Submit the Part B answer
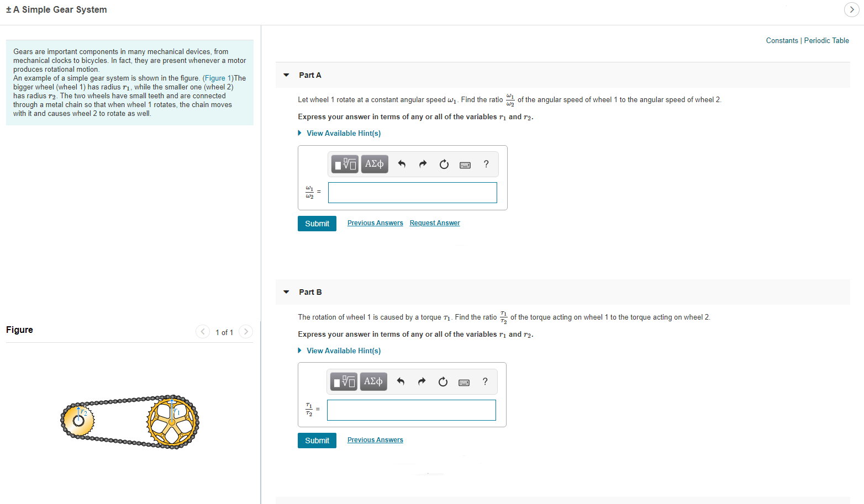864x504 pixels. pos(317,441)
